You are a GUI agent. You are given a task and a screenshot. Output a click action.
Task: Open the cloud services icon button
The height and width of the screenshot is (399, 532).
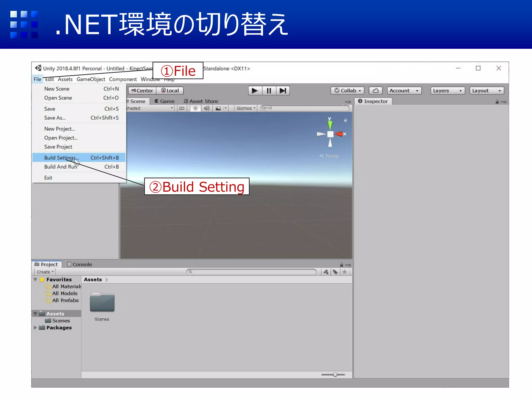(x=376, y=91)
